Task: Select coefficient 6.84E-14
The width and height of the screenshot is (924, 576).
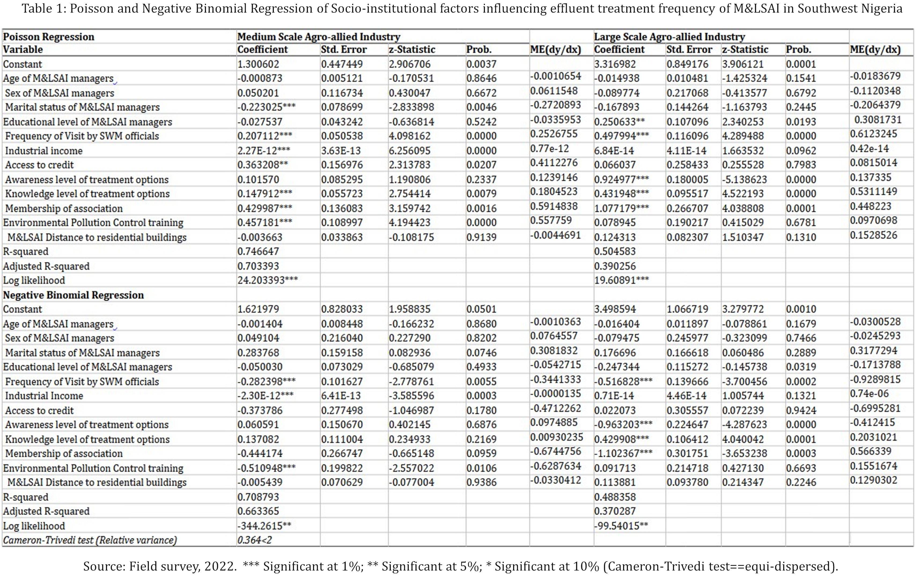Action: 614,151
